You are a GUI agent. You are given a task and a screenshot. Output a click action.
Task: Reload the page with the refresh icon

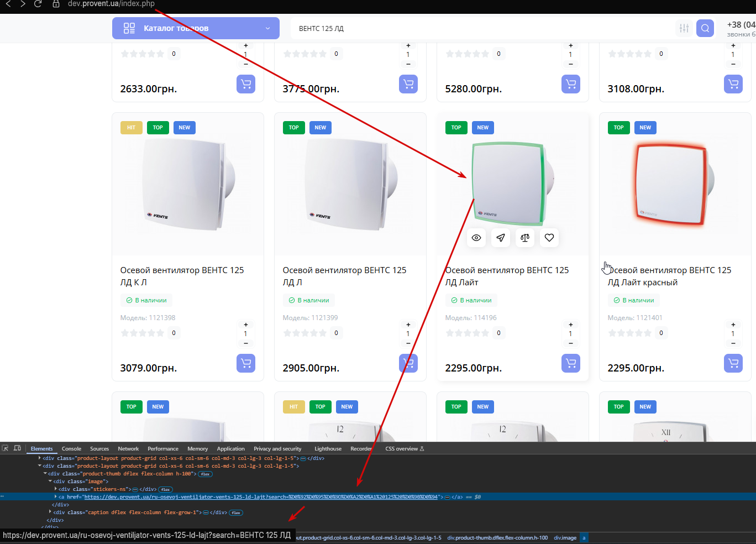pos(38,4)
